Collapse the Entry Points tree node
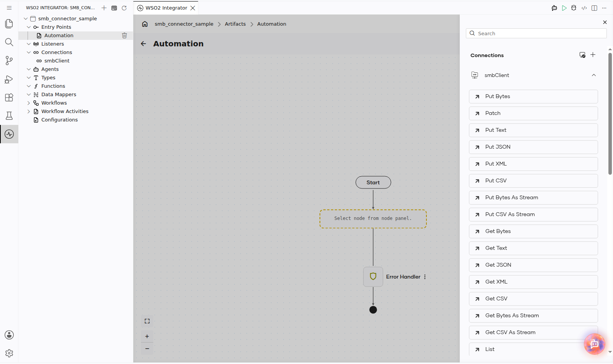 click(x=29, y=27)
